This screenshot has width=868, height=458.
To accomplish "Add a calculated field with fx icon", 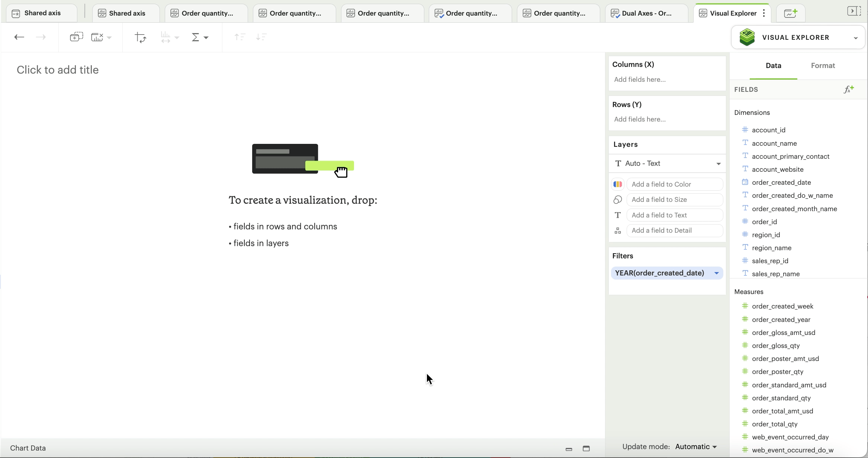I will (848, 90).
